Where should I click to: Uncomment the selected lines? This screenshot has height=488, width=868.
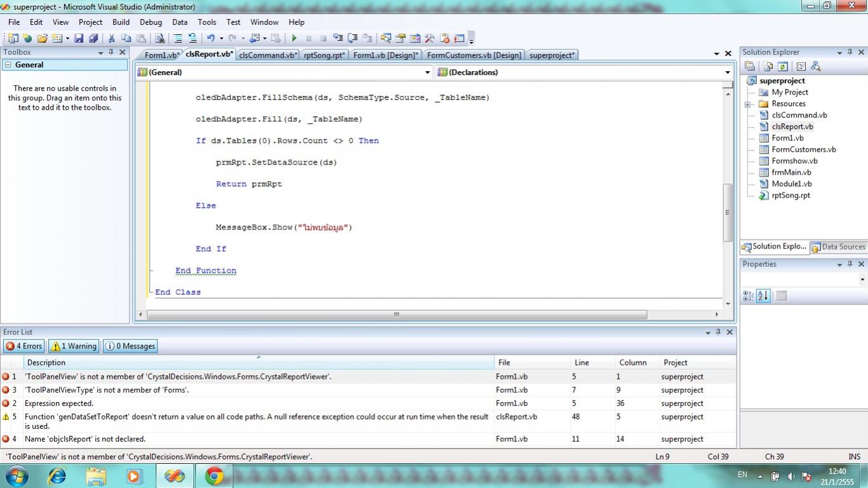point(192,38)
